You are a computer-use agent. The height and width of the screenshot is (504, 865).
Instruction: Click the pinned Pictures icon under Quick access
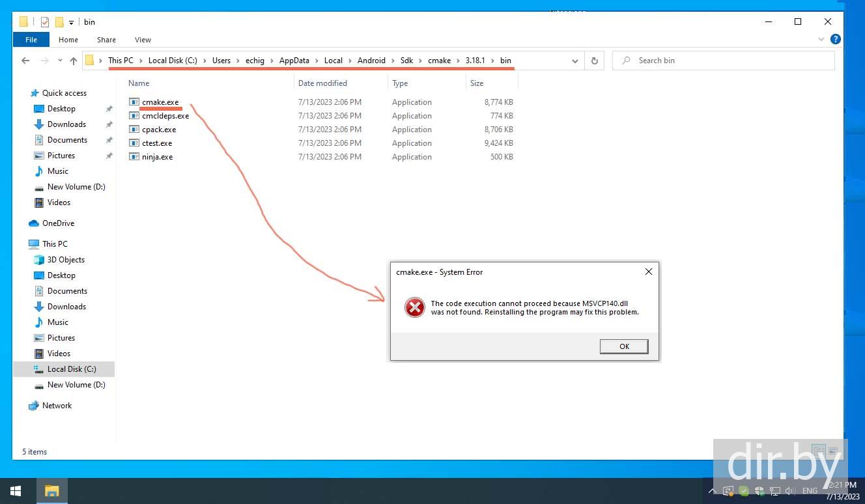click(x=38, y=156)
